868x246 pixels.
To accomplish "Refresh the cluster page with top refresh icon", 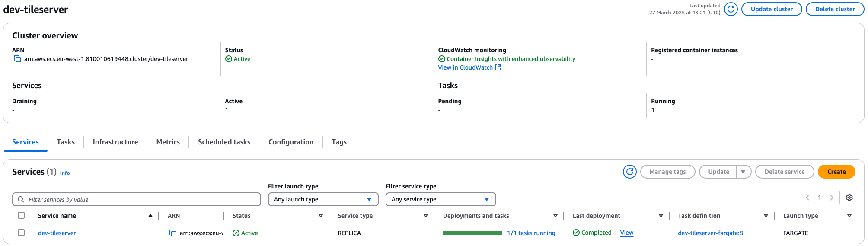I will click(731, 9).
